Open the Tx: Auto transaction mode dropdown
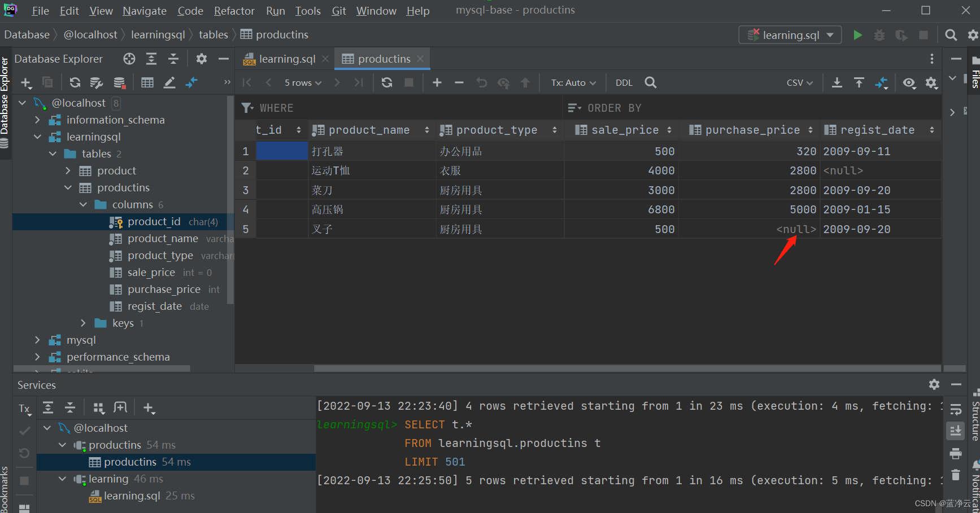The width and height of the screenshot is (980, 513). click(573, 83)
